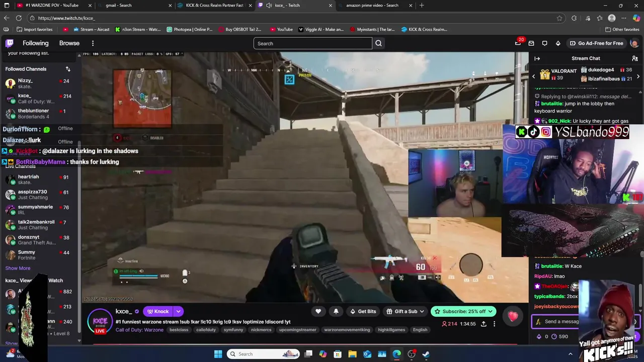Mute the Twitch tab audio
This screenshot has height=362, width=644.
pyautogui.click(x=269, y=6)
